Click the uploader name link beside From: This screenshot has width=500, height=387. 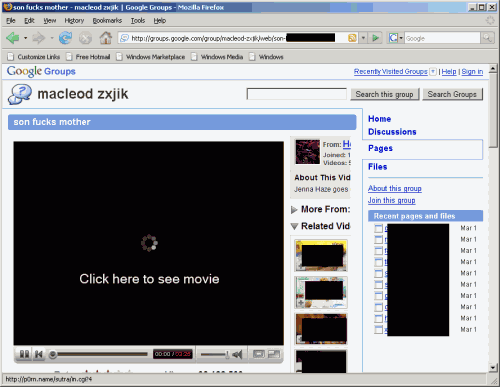coord(347,144)
